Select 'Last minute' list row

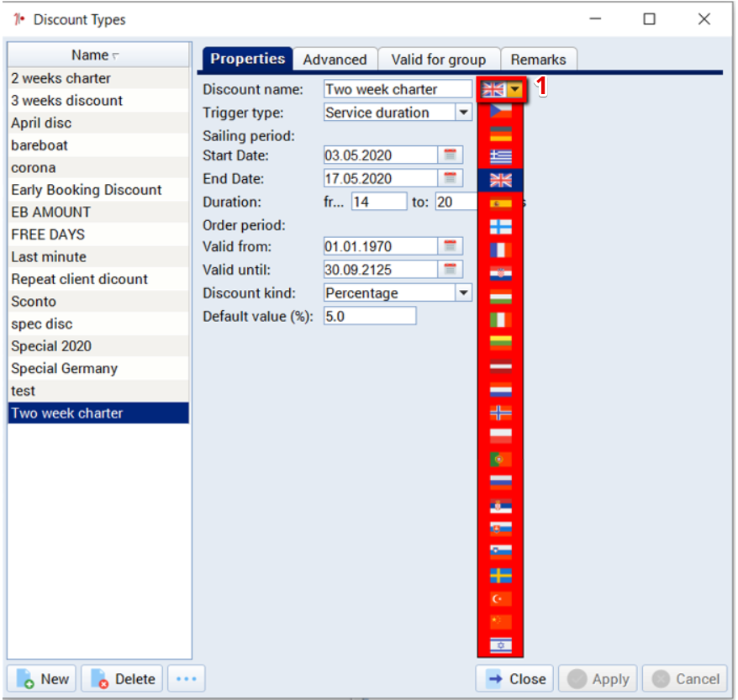tap(98, 257)
